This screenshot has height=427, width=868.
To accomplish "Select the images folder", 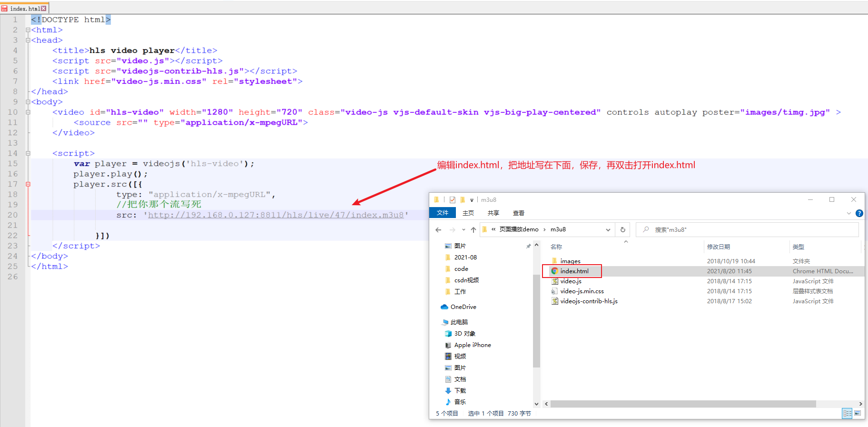I will click(570, 261).
